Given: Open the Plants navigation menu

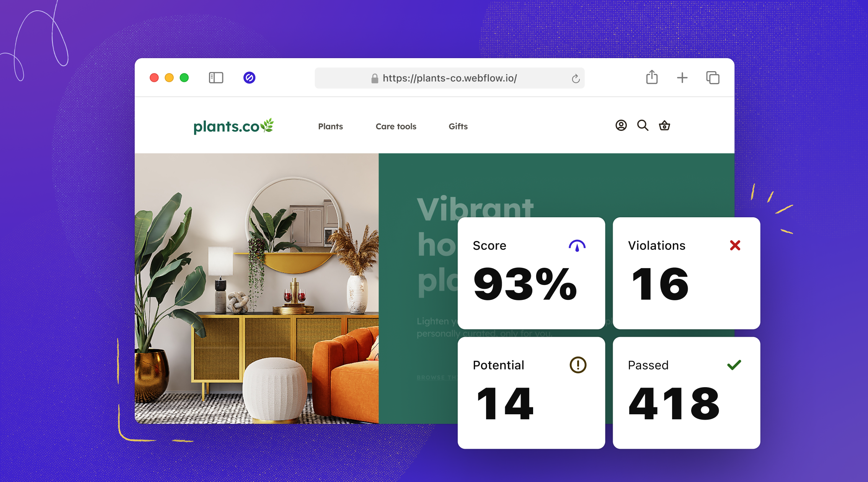Looking at the screenshot, I should (330, 127).
